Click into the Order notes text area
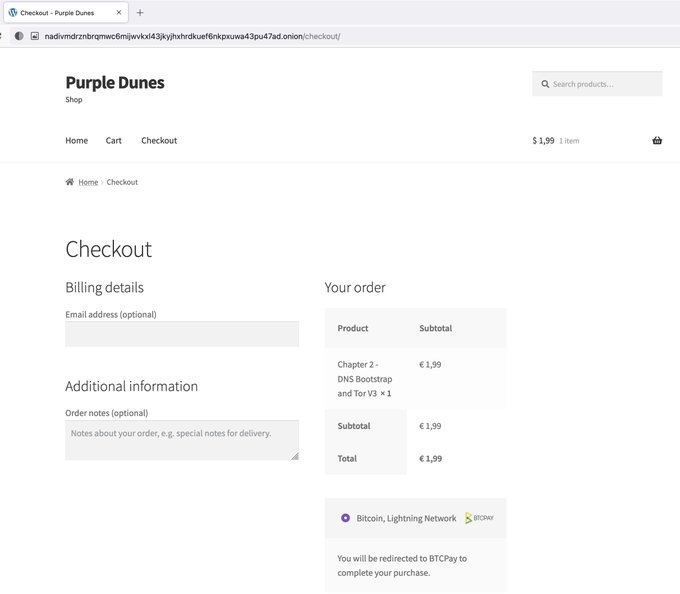Viewport: 680px width, 594px height. click(x=182, y=440)
